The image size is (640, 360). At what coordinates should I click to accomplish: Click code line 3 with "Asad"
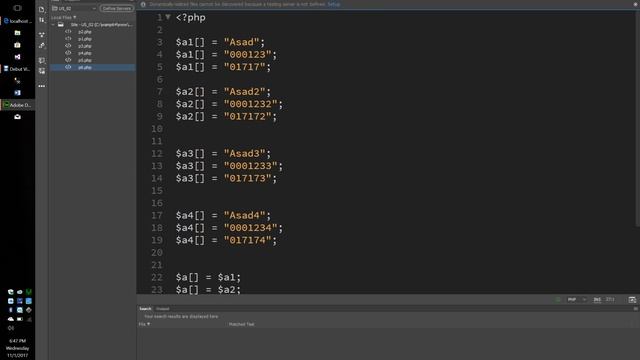(220, 42)
